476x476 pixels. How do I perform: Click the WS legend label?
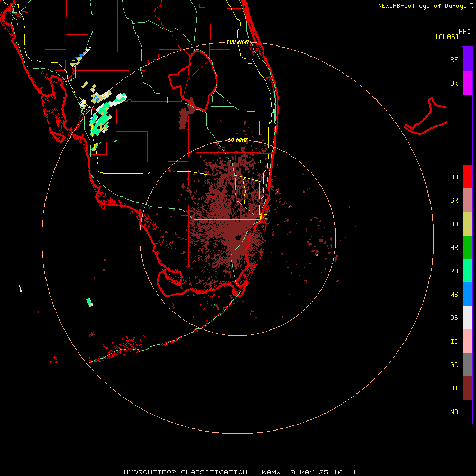coord(454,294)
